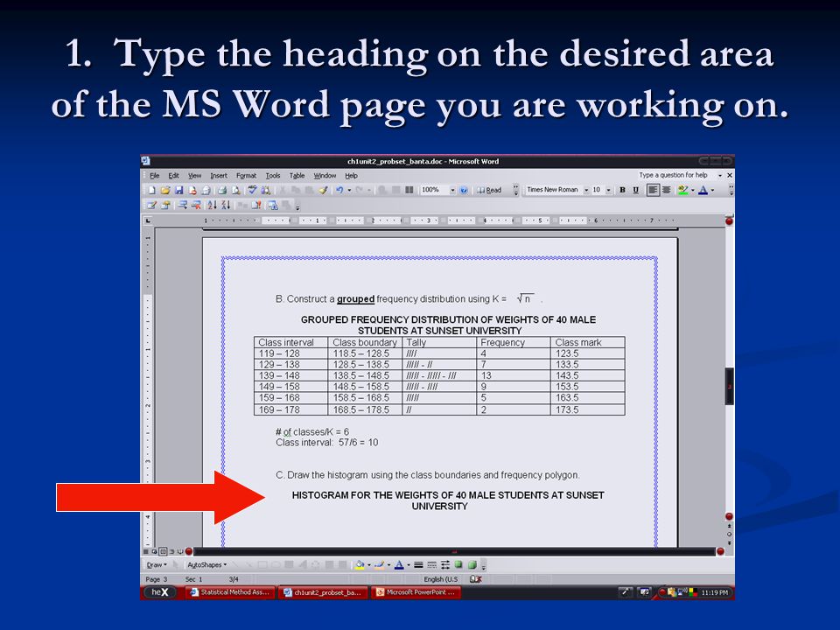Toggle Bold formatting

(x=622, y=190)
